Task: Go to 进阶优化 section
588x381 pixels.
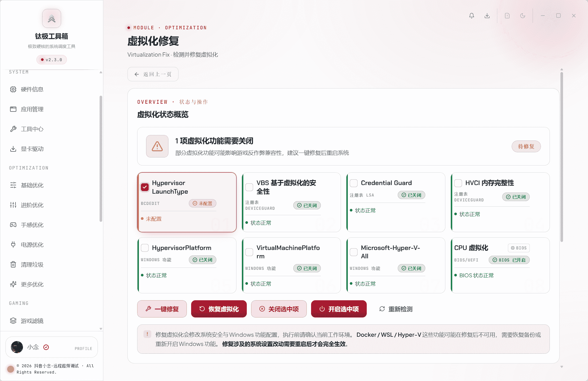Action: 52,205
